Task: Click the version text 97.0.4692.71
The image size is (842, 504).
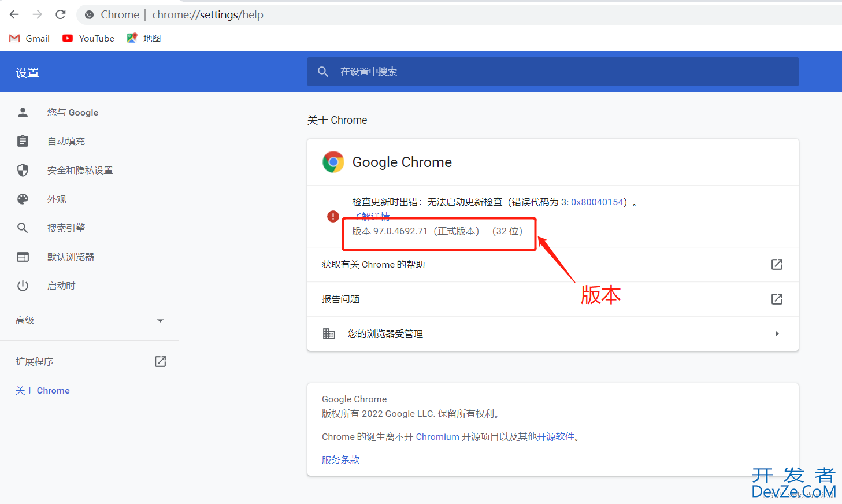Action: (400, 231)
